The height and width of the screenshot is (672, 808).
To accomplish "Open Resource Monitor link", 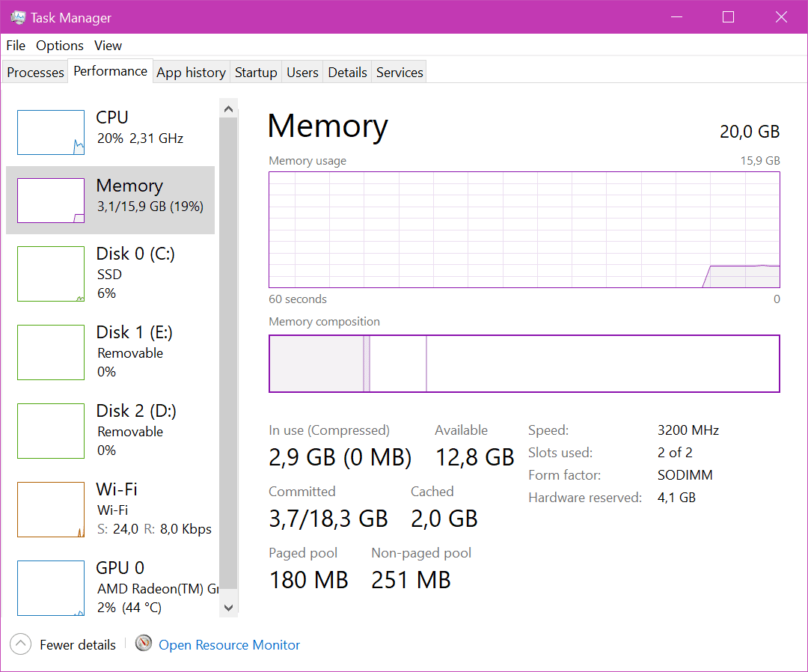I will pyautogui.click(x=229, y=645).
